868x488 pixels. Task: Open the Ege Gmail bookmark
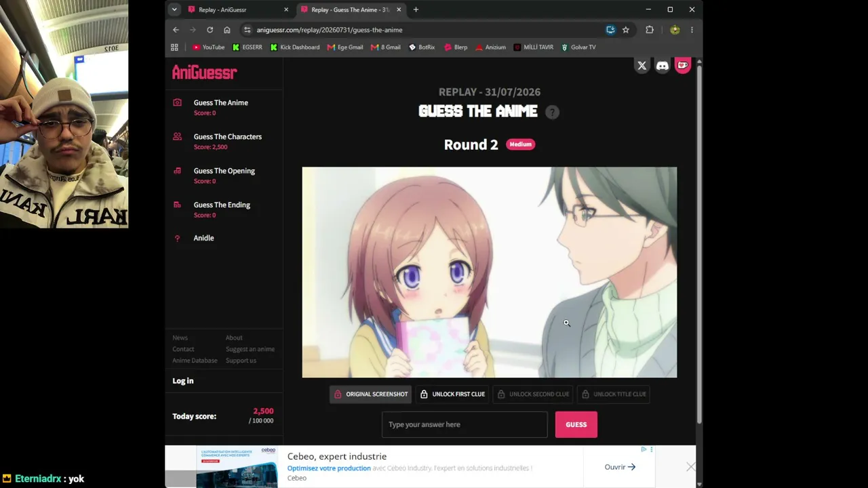[345, 47]
